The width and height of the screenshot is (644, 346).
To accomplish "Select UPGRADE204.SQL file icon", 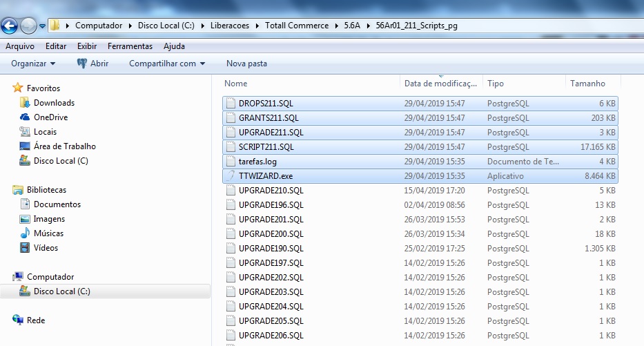I will [231, 307].
